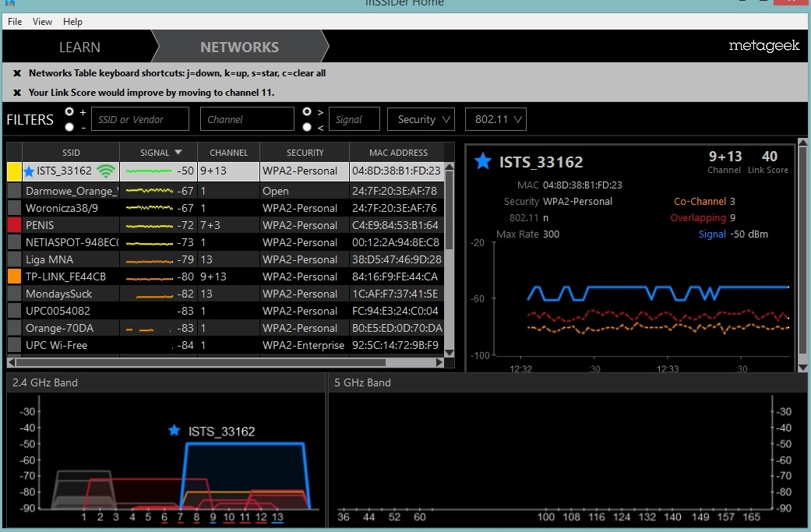Viewport: 811px width, 532px height.
Task: Select the greater-than signal radio button
Action: click(x=307, y=111)
